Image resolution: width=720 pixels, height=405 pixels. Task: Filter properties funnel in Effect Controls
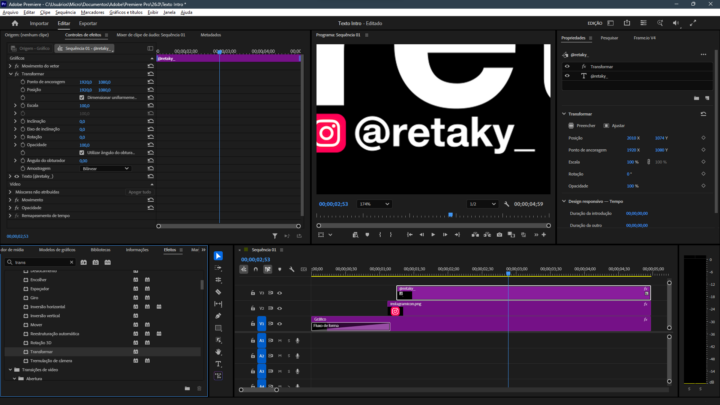(275, 236)
